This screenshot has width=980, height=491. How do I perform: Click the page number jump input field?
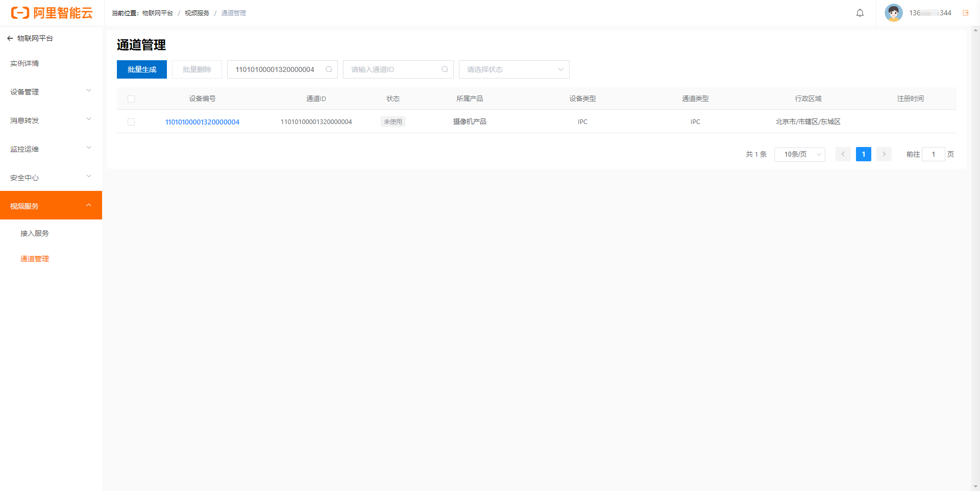tap(933, 154)
